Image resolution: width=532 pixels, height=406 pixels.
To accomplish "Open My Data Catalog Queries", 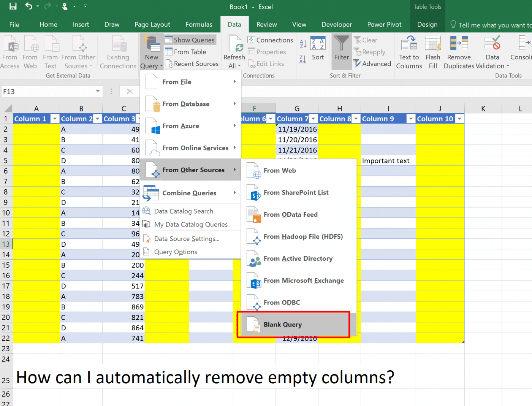I will click(190, 224).
